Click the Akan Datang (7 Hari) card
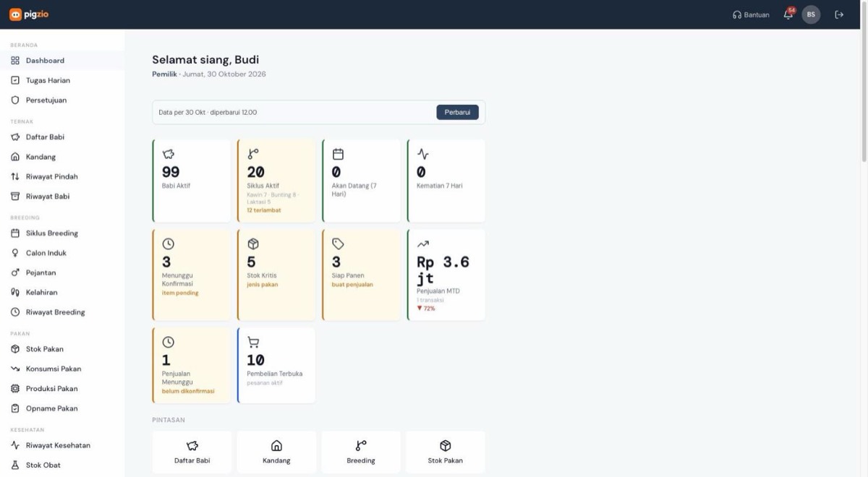Image resolution: width=868 pixels, height=477 pixels. (x=361, y=181)
